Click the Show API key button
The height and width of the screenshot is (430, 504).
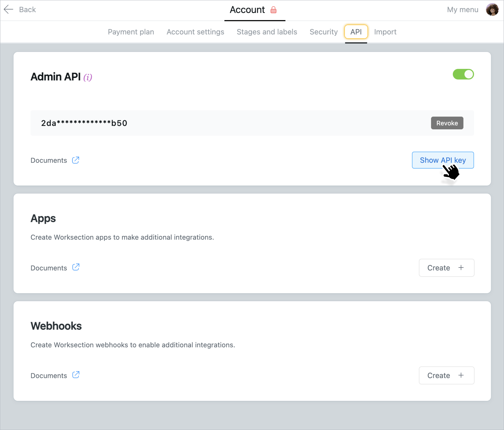[x=443, y=160]
